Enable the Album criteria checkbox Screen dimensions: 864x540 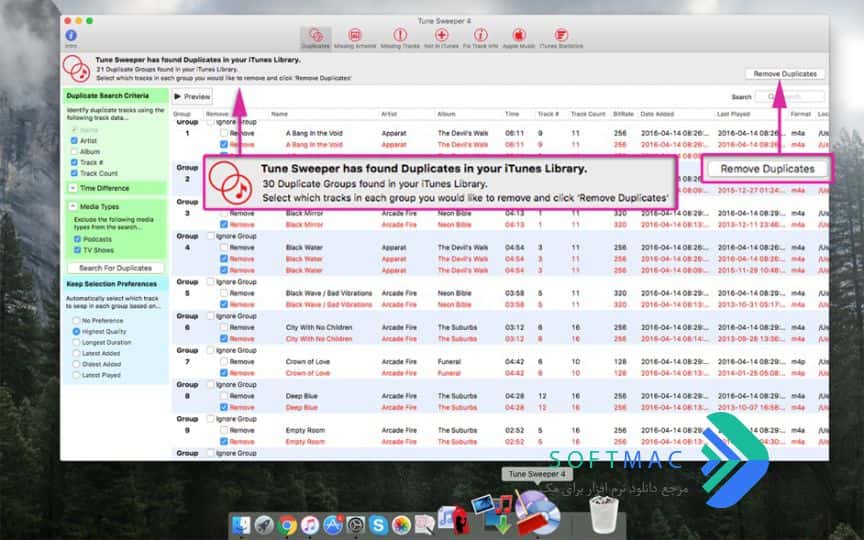pyautogui.click(x=74, y=152)
